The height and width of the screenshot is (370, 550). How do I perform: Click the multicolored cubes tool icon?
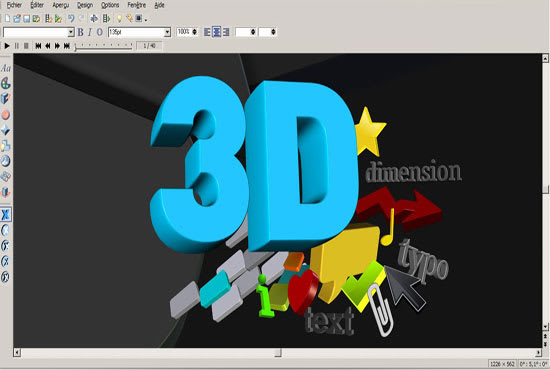pos(6,176)
